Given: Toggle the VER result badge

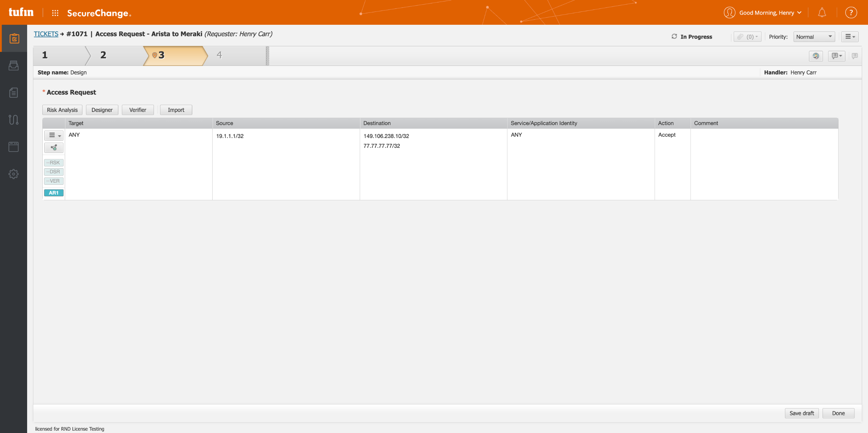Looking at the screenshot, I should pyautogui.click(x=54, y=181).
